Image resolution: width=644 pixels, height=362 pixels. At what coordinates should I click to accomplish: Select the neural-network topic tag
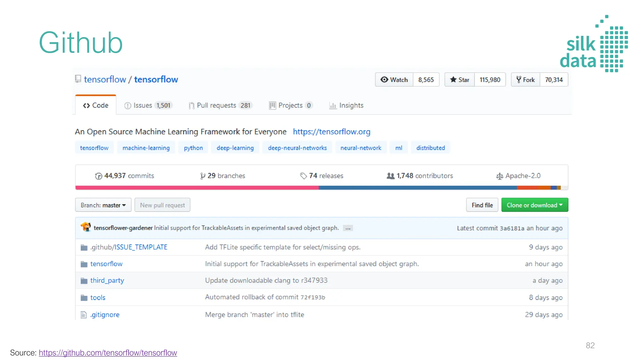click(x=361, y=148)
